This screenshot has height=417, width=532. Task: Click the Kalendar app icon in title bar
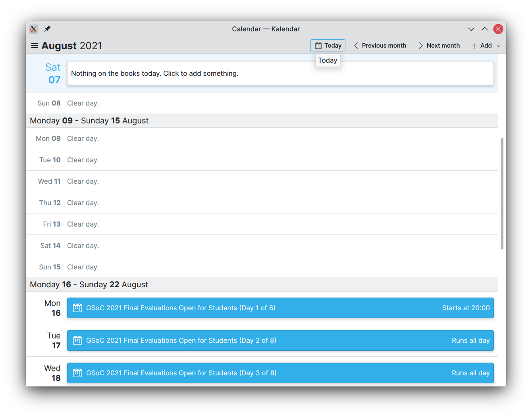coord(34,29)
